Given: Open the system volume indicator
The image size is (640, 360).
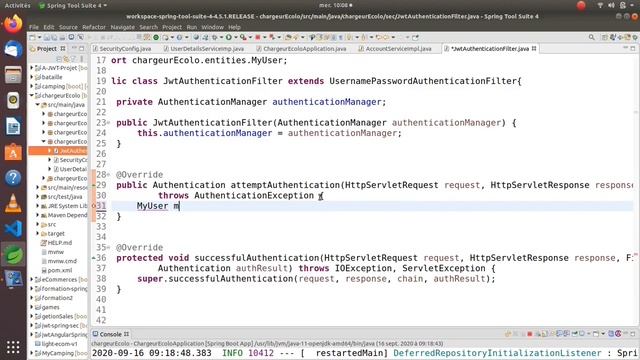Looking at the screenshot, I should point(611,5).
